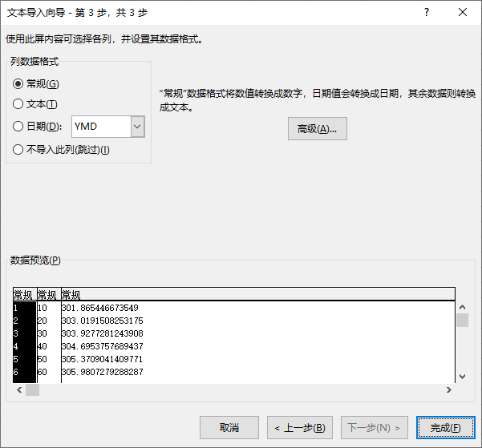Go back with 上一步(B) button
Image resolution: width=482 pixels, height=448 pixels.
pyautogui.click(x=300, y=427)
